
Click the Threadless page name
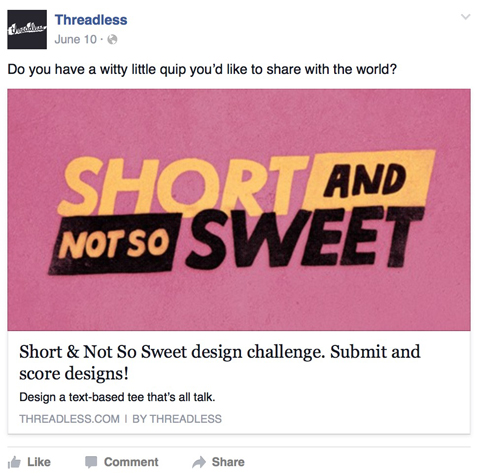[91, 20]
